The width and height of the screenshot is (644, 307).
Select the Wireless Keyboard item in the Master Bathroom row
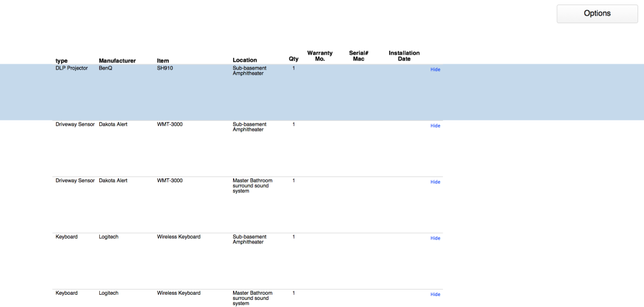click(x=178, y=293)
